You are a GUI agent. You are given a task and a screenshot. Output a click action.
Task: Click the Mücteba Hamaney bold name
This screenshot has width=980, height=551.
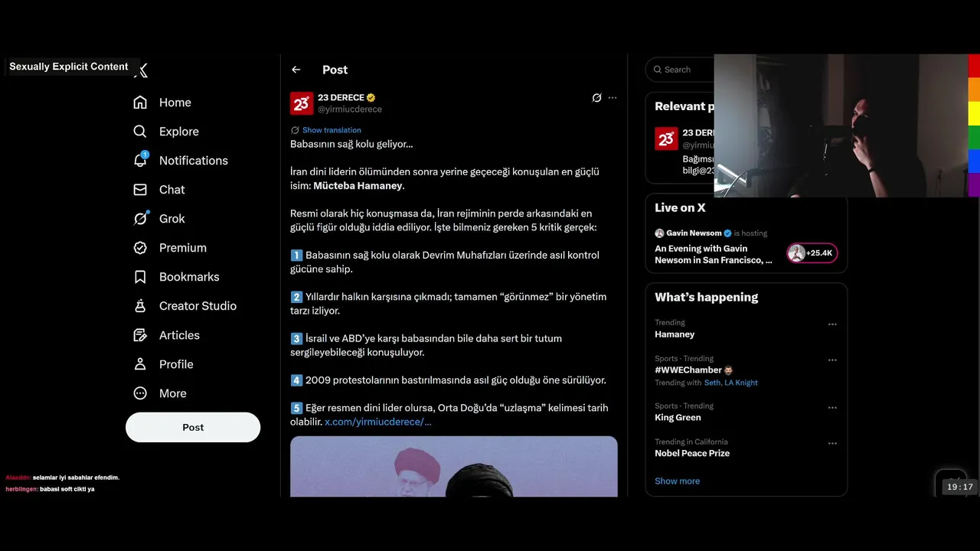[358, 186]
